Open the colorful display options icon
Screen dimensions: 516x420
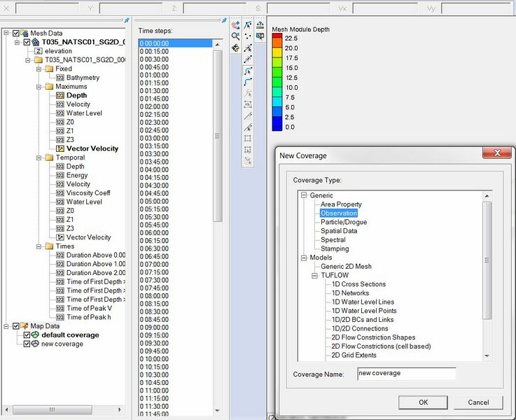[260, 36]
